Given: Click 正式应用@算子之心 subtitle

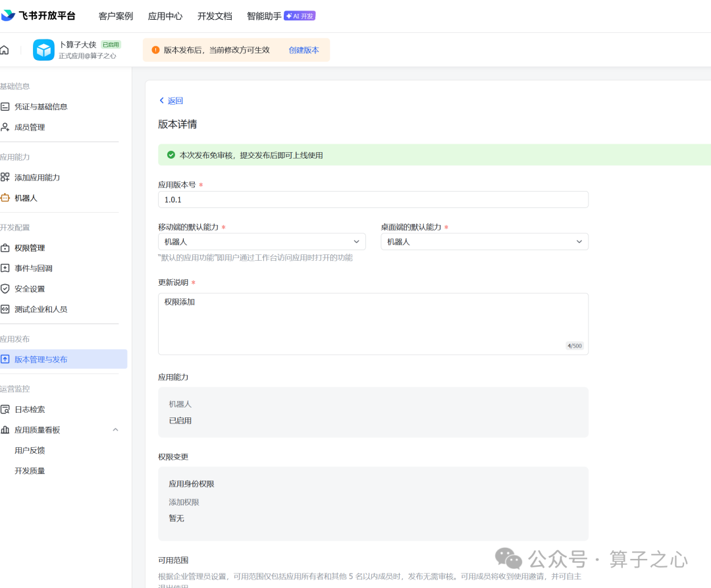Looking at the screenshot, I should coord(88,56).
